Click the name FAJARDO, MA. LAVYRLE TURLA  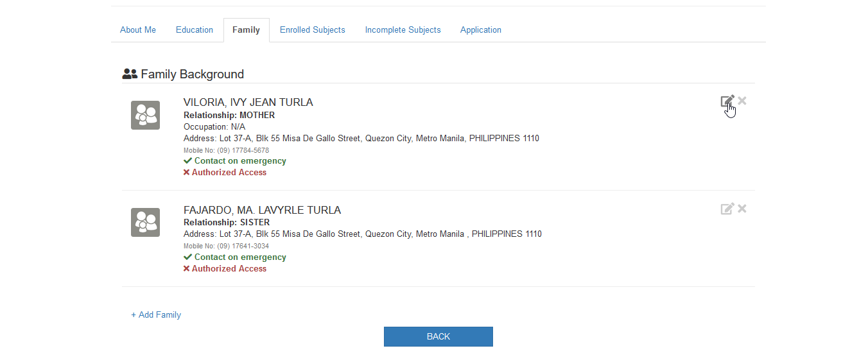coord(262,211)
